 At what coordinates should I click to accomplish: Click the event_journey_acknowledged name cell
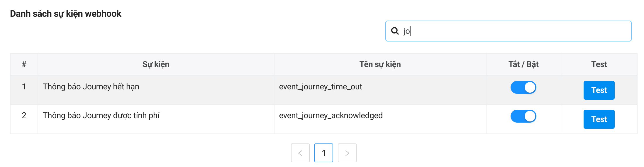(331, 116)
